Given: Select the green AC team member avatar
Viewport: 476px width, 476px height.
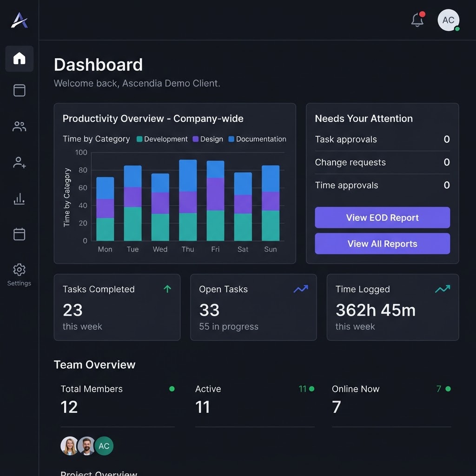Looking at the screenshot, I should 104,446.
